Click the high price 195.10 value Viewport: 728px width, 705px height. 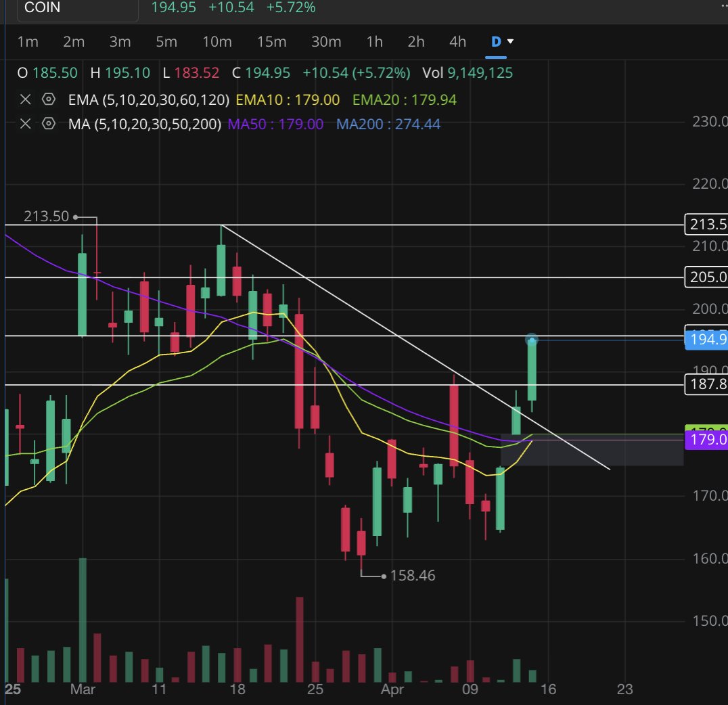[x=127, y=73]
